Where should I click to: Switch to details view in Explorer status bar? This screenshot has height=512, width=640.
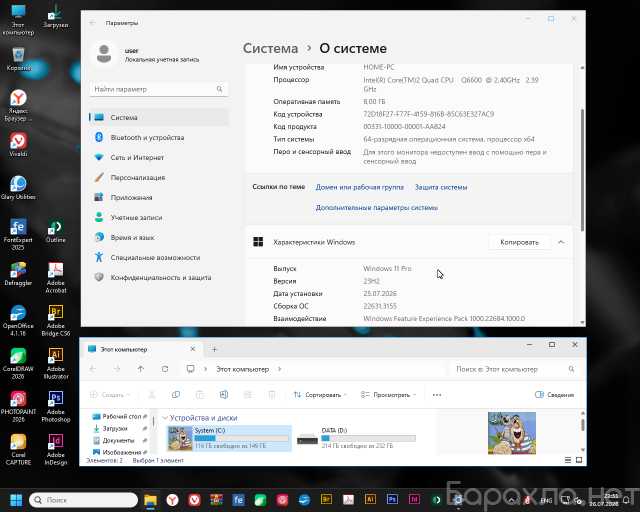coord(568,460)
